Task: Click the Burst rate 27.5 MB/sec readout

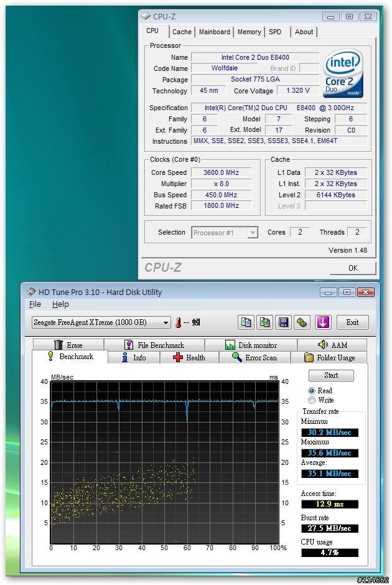Action: click(x=329, y=528)
